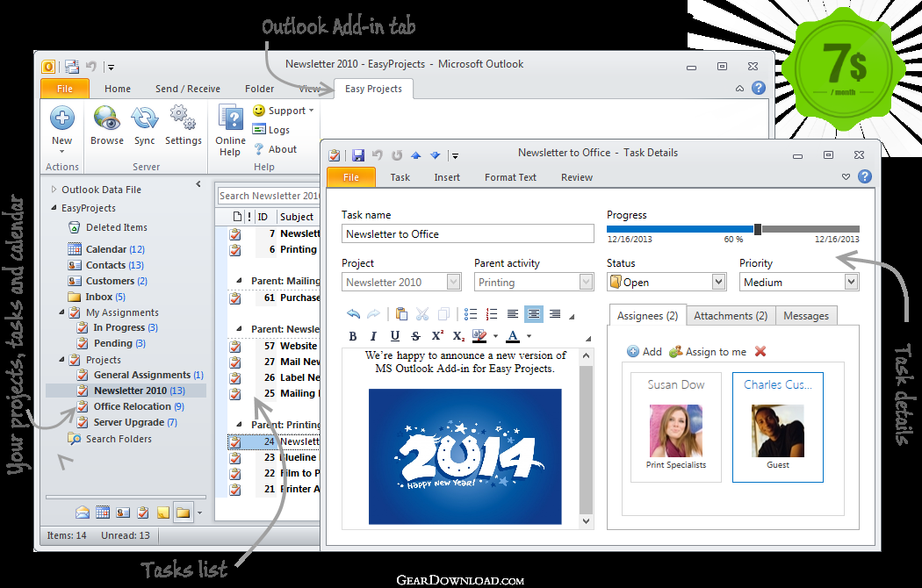Click the Search Newsletter 2010 box
Screen dimensions: 922x588
(x=269, y=196)
